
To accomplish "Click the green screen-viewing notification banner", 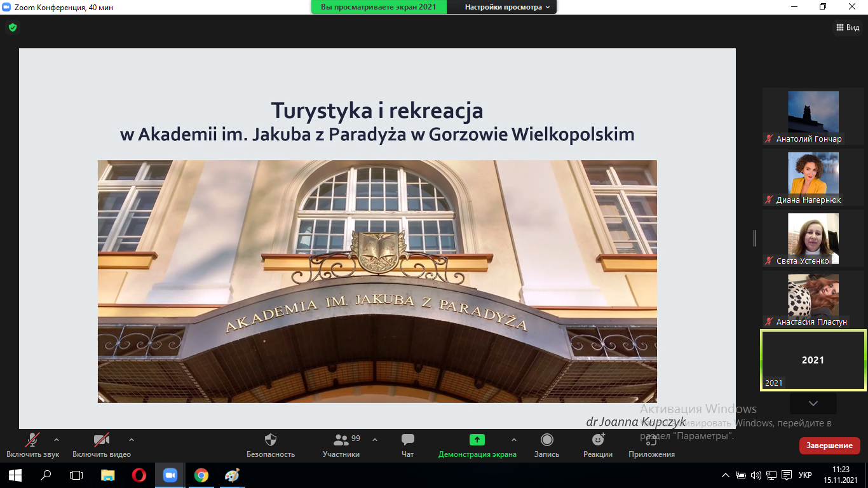I will point(379,7).
